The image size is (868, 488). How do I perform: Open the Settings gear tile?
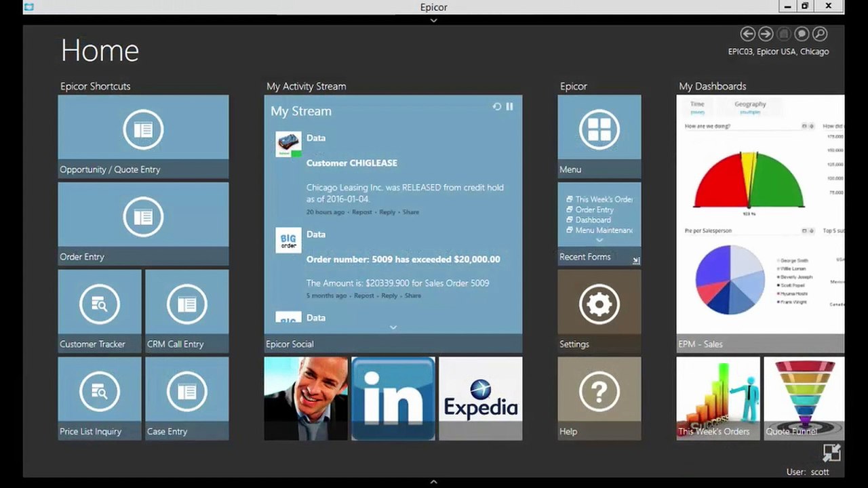[599, 311]
